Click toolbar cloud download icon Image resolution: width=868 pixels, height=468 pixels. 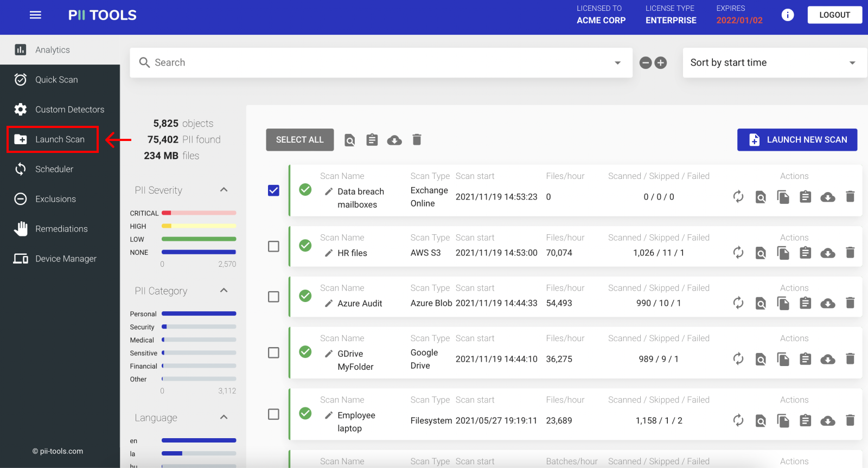tap(394, 140)
